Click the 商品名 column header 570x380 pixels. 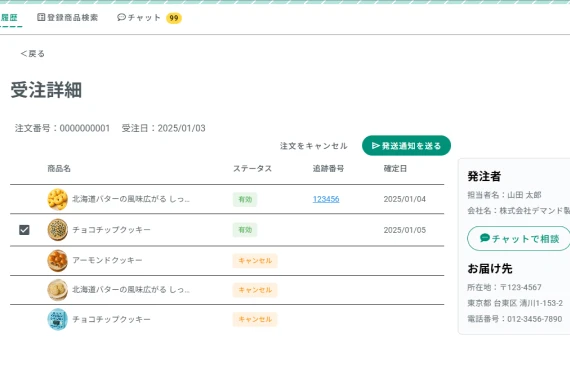59,168
